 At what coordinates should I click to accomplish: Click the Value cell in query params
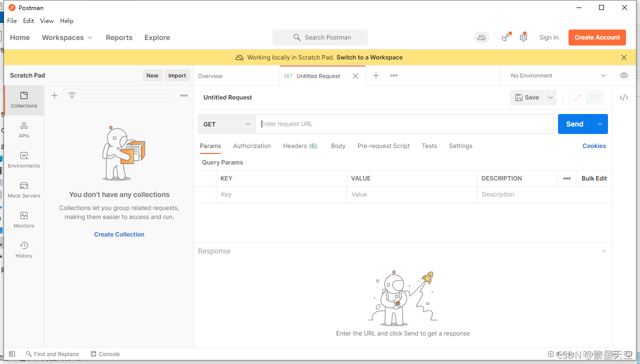pyautogui.click(x=412, y=194)
